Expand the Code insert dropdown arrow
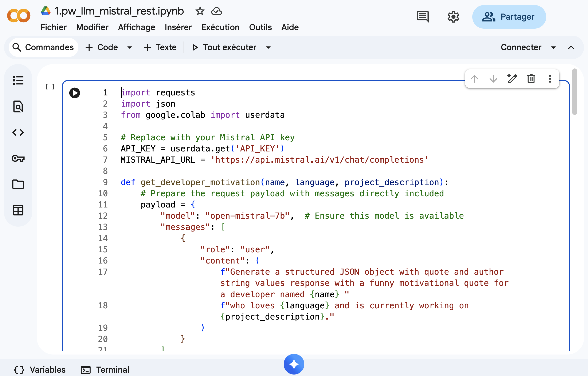 (130, 47)
